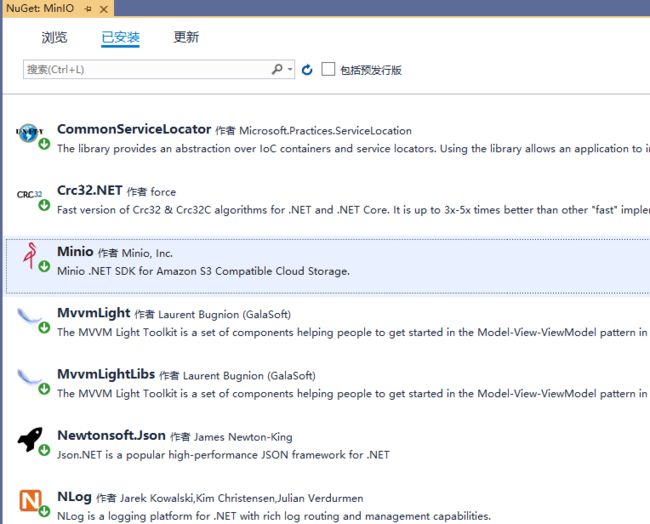650x524 pixels.
Task: Click installed badge on CommonServiceLocator icon
Action: click(x=44, y=144)
